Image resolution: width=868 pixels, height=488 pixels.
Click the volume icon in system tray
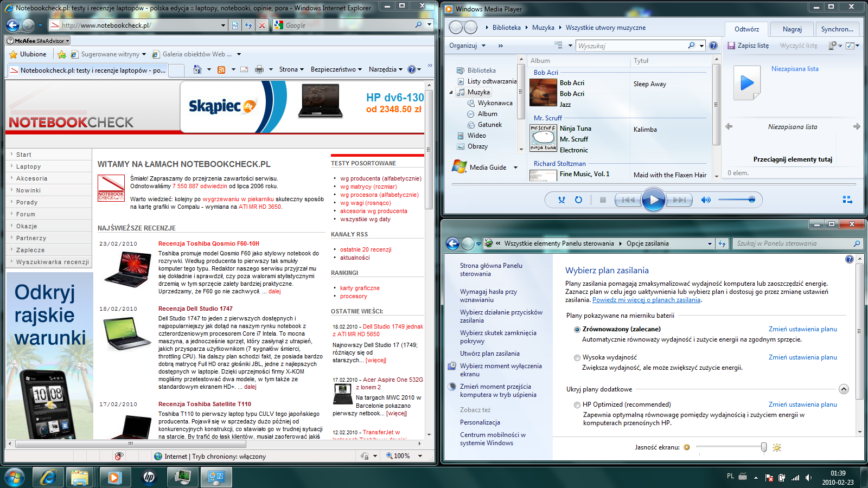(808, 478)
